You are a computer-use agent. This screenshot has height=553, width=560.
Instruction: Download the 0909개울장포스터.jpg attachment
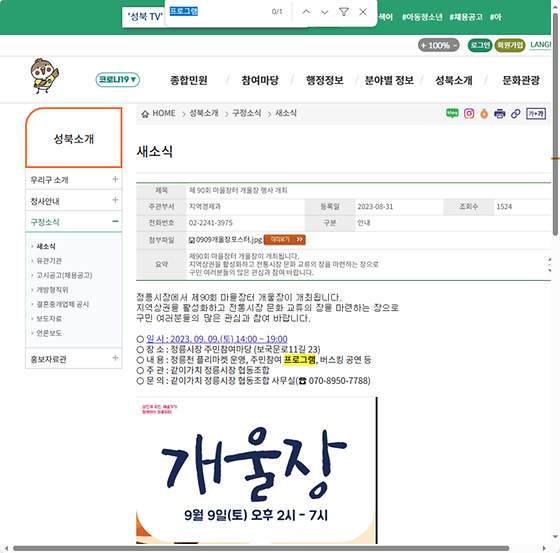pyautogui.click(x=229, y=240)
